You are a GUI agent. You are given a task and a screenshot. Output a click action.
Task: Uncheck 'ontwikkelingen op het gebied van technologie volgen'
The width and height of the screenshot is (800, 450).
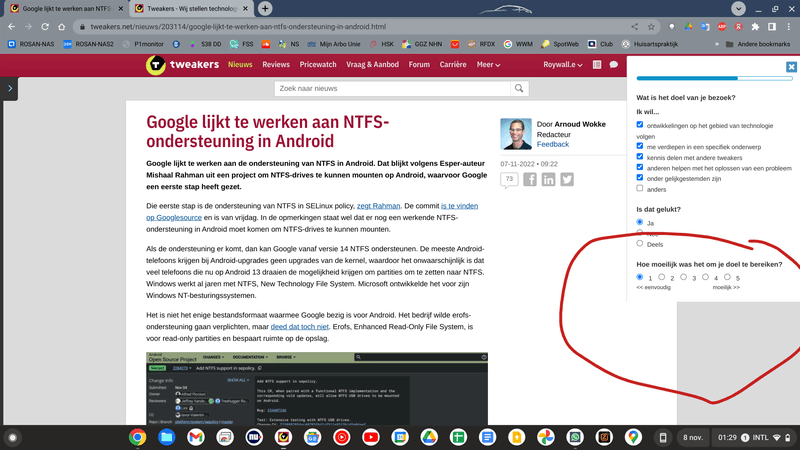[x=640, y=124]
